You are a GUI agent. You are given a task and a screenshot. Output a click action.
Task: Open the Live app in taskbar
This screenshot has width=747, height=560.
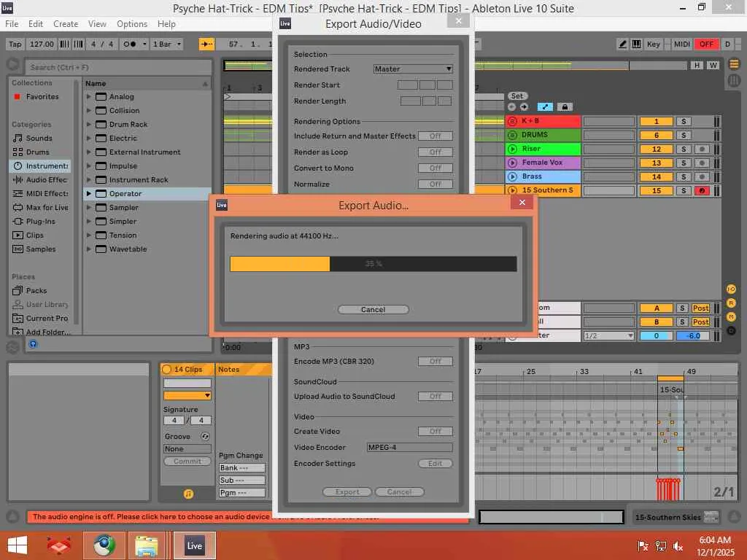(x=194, y=545)
